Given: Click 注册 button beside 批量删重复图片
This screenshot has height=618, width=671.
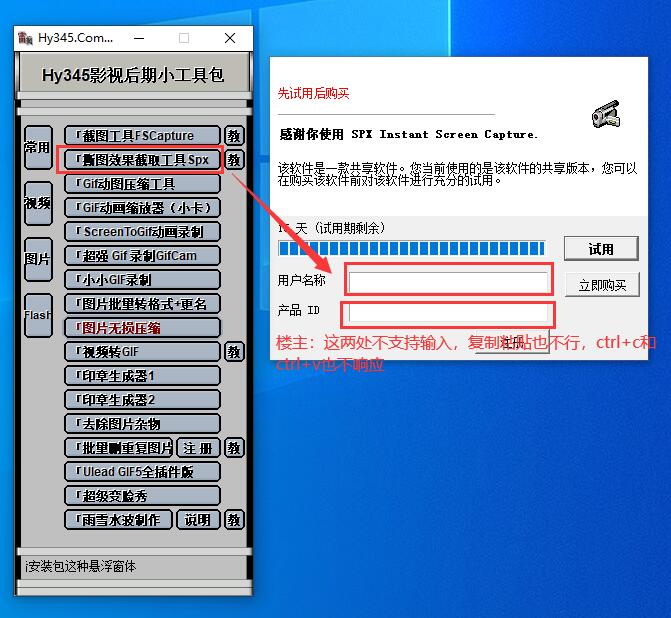Looking at the screenshot, I should click(x=198, y=448).
